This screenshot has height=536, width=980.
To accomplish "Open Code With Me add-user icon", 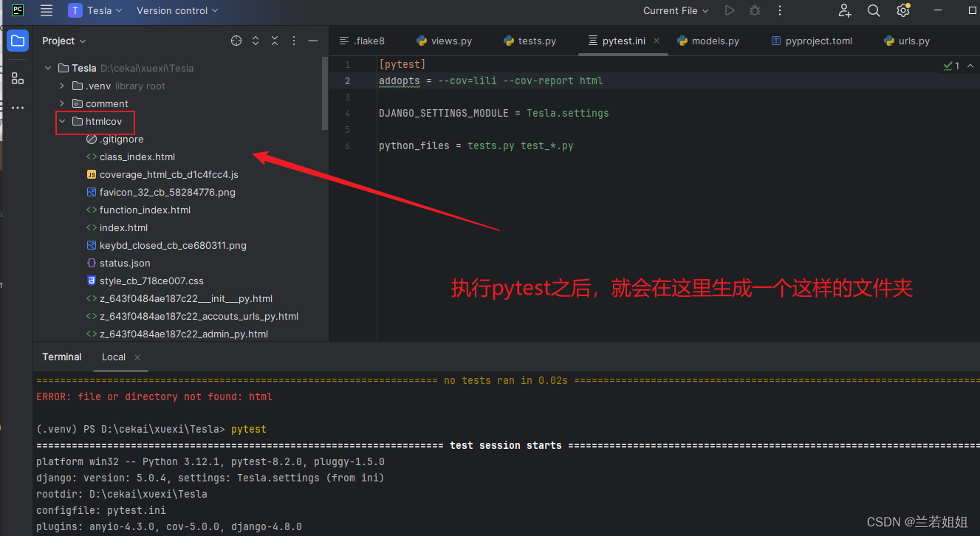I will pos(845,10).
